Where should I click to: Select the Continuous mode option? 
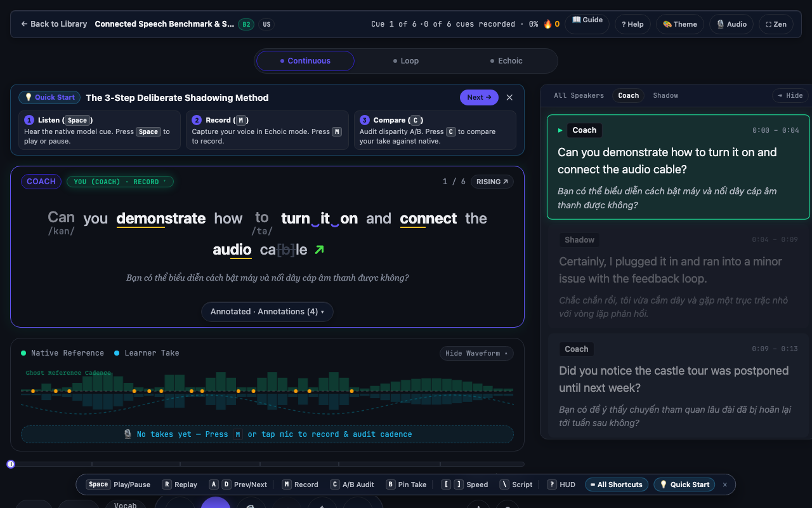click(x=305, y=61)
